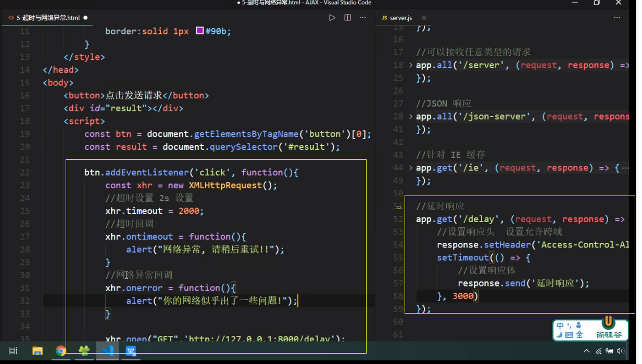Screen dimensions: 642x364
Task: Click the response.setHeader line in server.js
Action: [533, 244]
